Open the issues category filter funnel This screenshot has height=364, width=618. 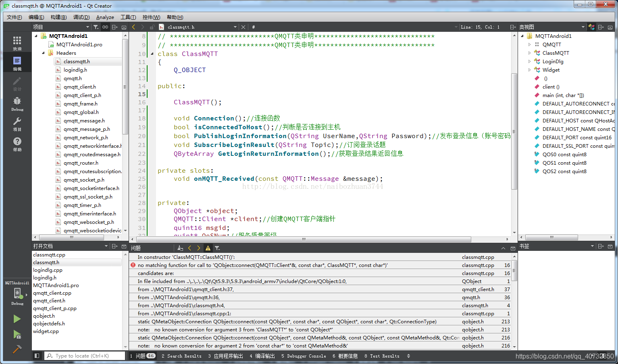click(x=217, y=248)
